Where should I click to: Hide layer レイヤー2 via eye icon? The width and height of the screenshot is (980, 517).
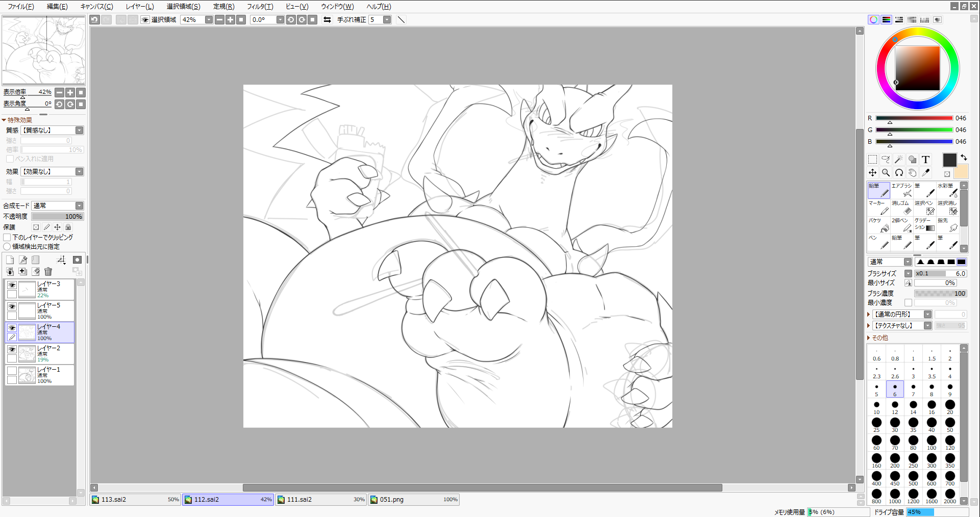coord(12,350)
